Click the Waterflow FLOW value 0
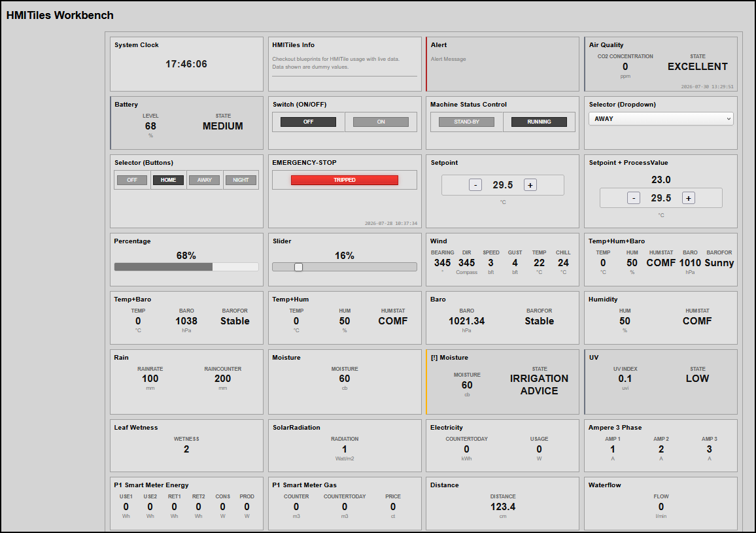Screen dimensions: 756x533 tap(661, 507)
